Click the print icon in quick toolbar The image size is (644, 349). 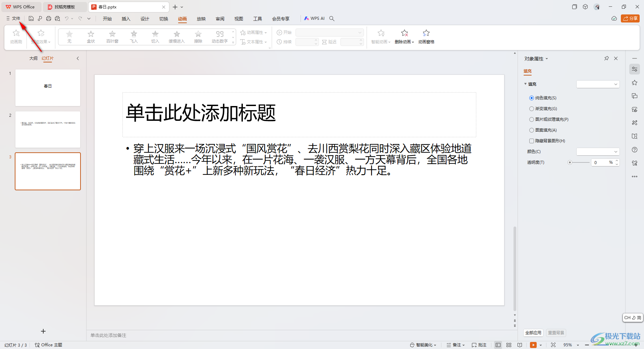49,18
